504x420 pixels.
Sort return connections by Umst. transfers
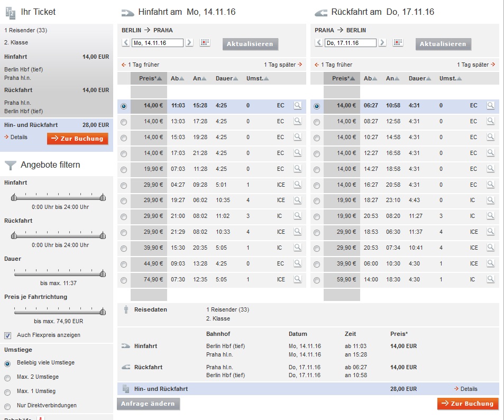(451, 78)
